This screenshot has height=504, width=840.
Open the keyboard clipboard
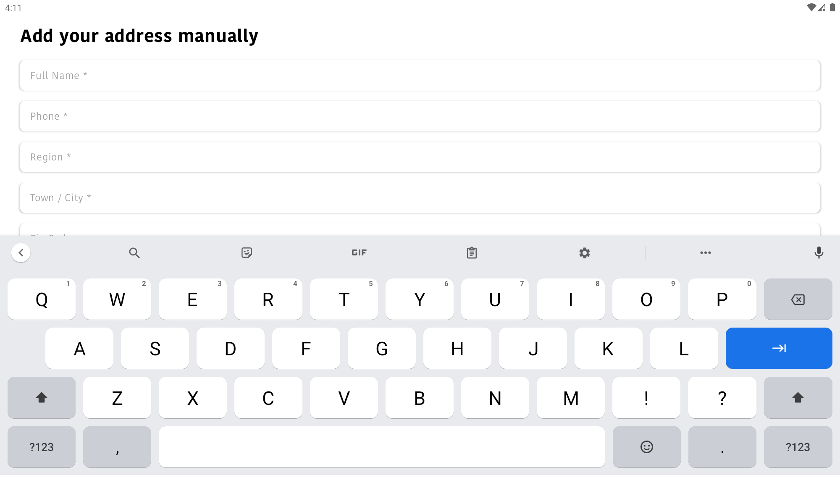click(472, 252)
